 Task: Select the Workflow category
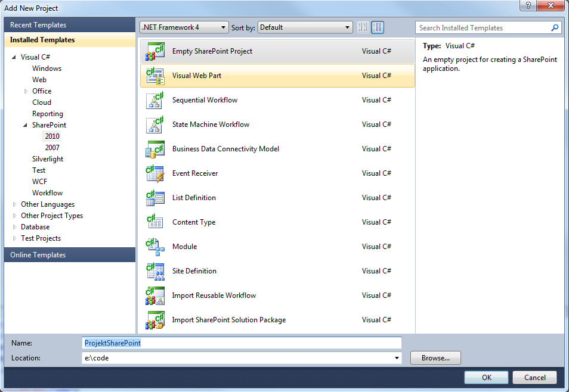48,193
